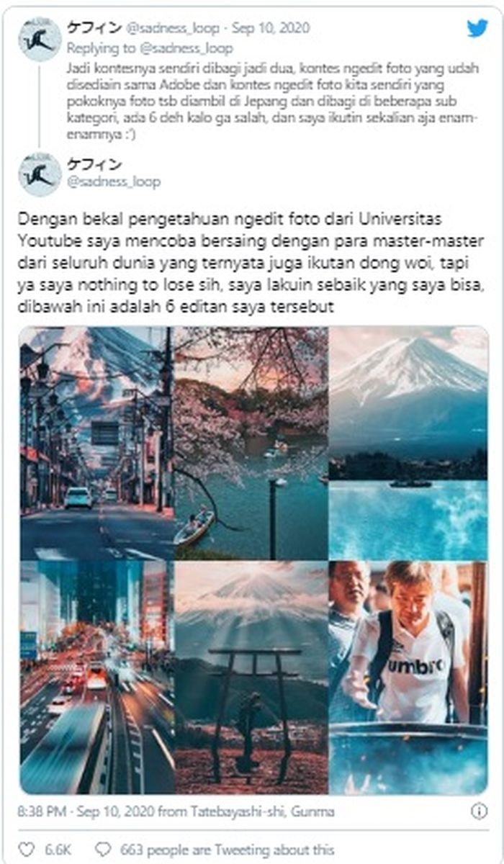Open the cherry blossom lake photo
This screenshot has width=504, height=864.
(x=250, y=444)
